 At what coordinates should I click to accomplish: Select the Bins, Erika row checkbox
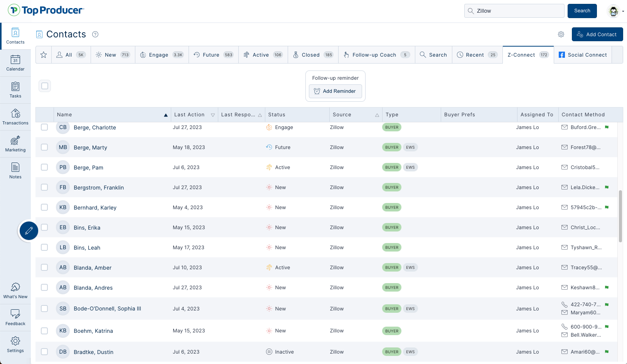pos(44,227)
